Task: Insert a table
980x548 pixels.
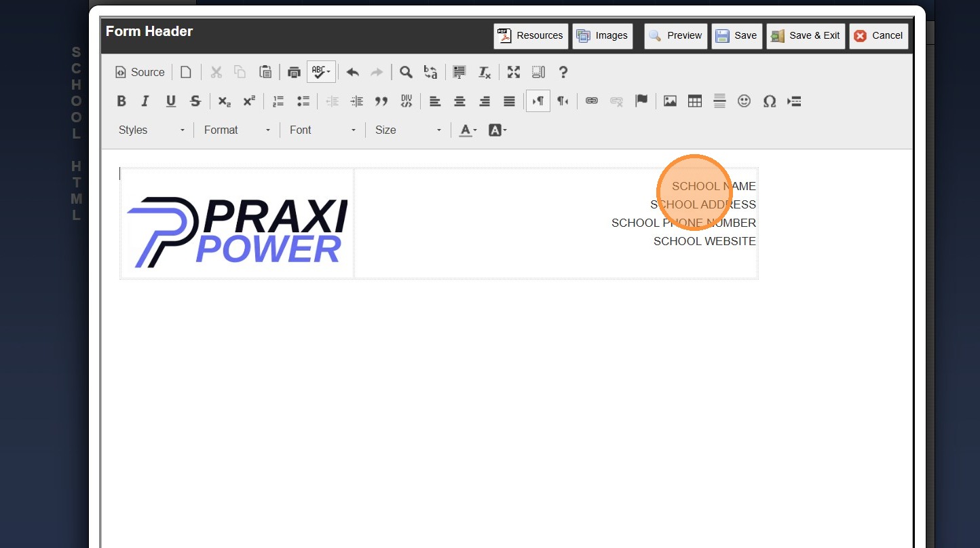Action: click(x=695, y=101)
